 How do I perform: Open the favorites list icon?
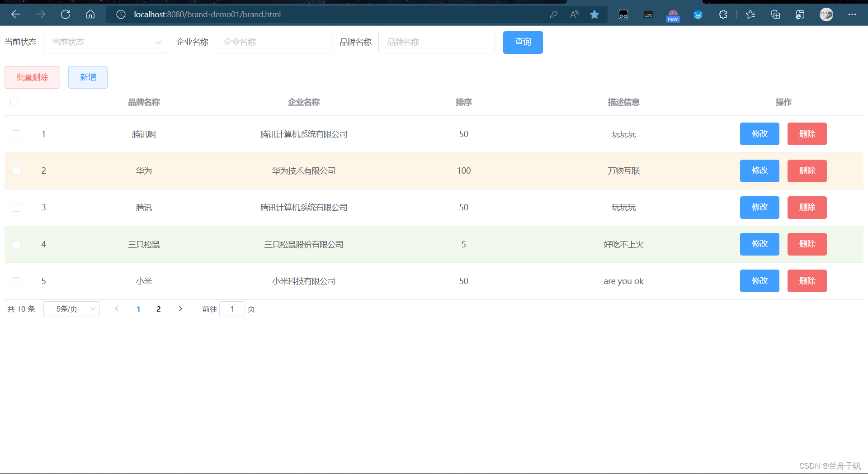(x=750, y=14)
